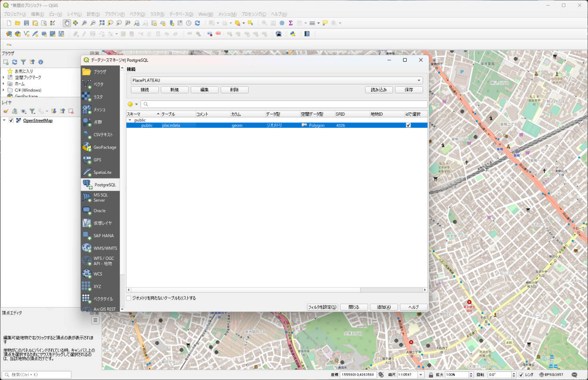Screen dimensions: 588x380
Task: Open the Processing menu
Action: [x=254, y=14]
